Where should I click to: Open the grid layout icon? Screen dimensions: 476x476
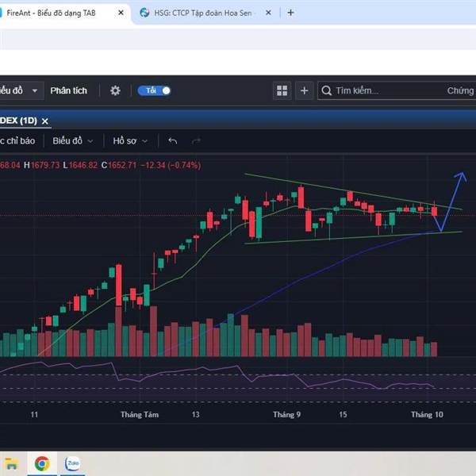pos(282,90)
